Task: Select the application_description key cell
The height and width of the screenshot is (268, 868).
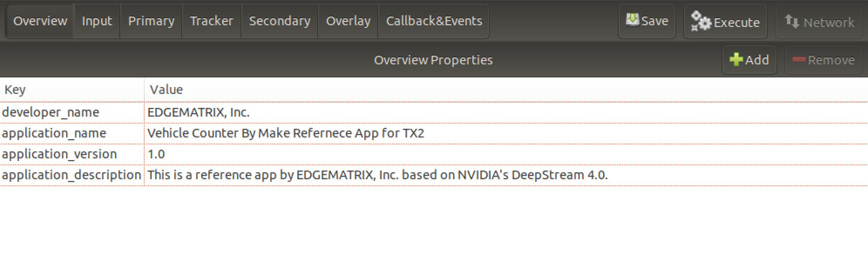Action: (x=72, y=175)
